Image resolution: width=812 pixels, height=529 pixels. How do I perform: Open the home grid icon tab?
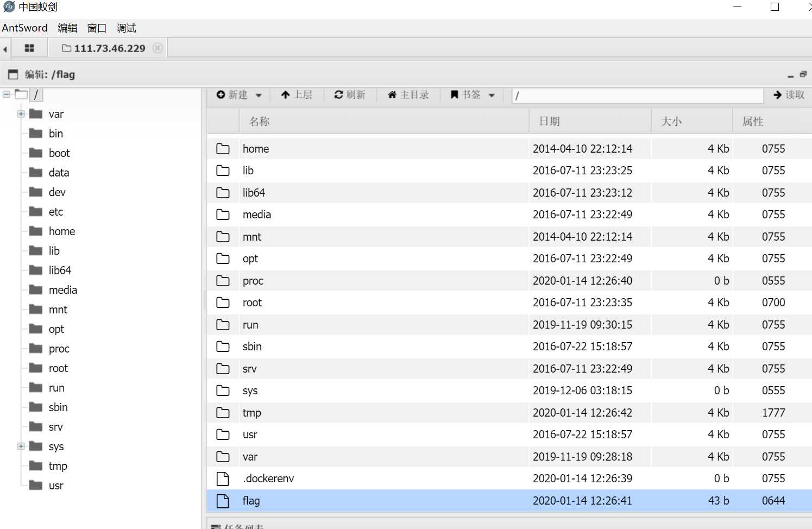pyautogui.click(x=29, y=48)
